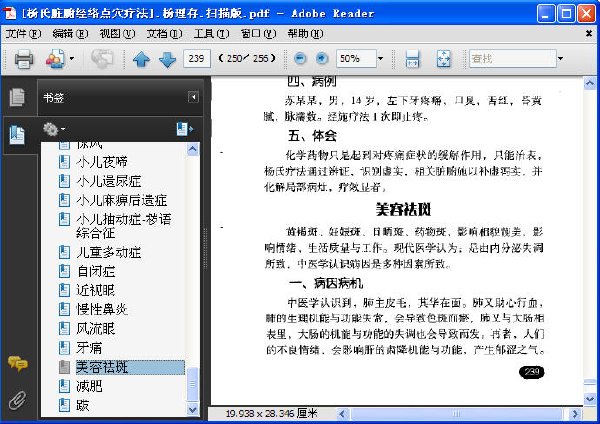This screenshot has width=600, height=424.
Task: Open the 窗口 menu
Action: coord(258,34)
